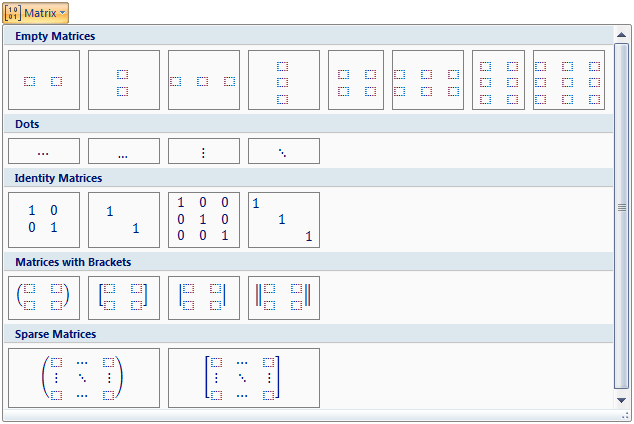Insert midline horizontal dots
Screen dimensions: 634x424
(x=44, y=151)
